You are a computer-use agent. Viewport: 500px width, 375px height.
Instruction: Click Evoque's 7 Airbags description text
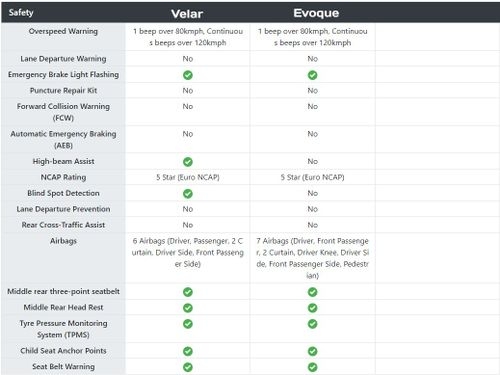pos(312,258)
